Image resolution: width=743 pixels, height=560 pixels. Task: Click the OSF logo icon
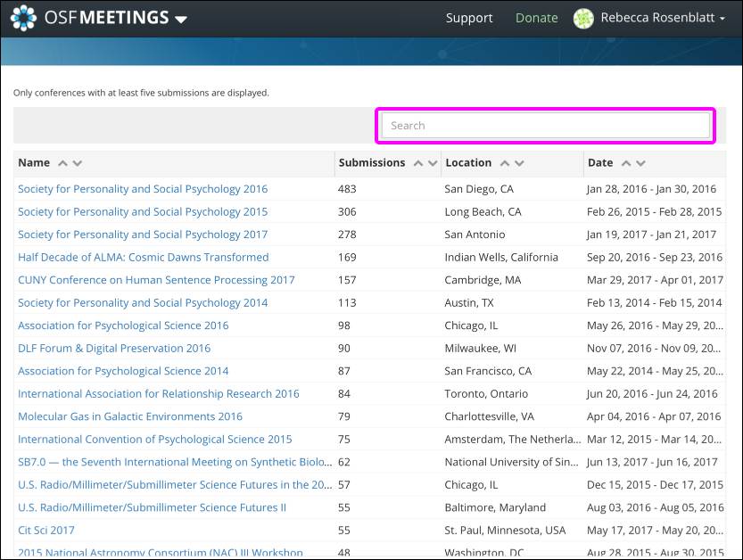tap(23, 18)
